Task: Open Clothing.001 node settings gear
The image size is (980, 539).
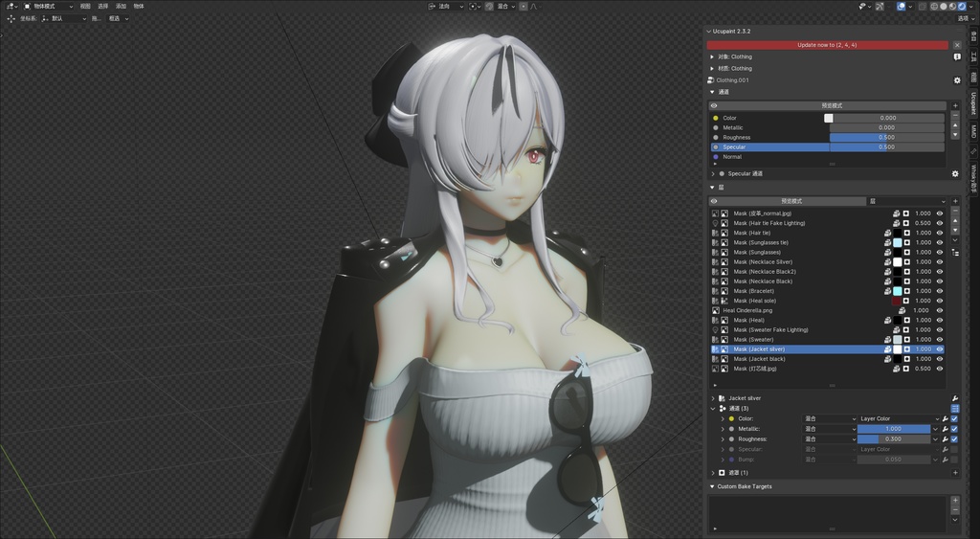Action: 957,80
